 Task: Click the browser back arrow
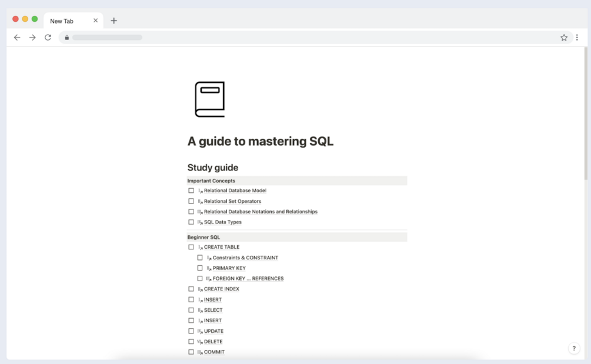17,38
